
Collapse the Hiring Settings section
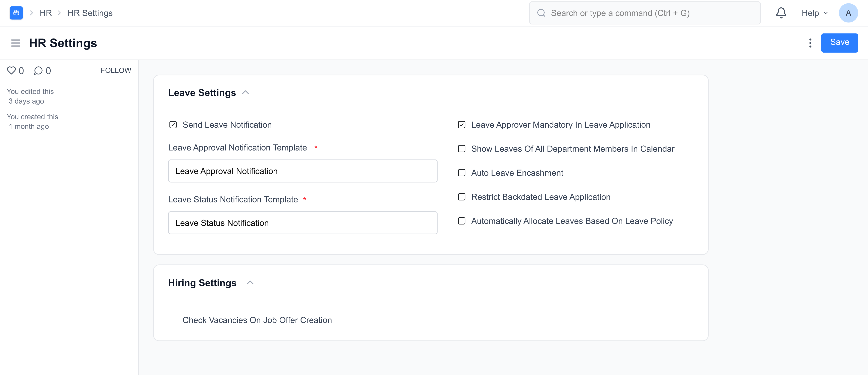pos(250,283)
